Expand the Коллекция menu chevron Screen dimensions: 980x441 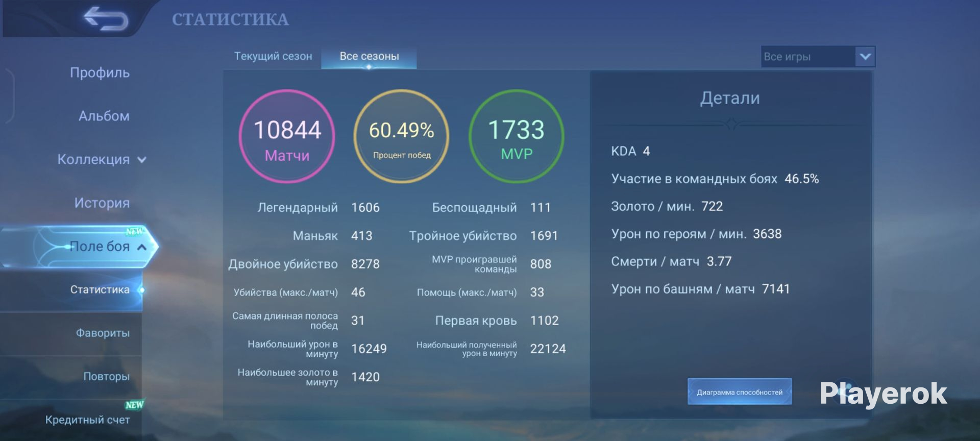point(142,160)
